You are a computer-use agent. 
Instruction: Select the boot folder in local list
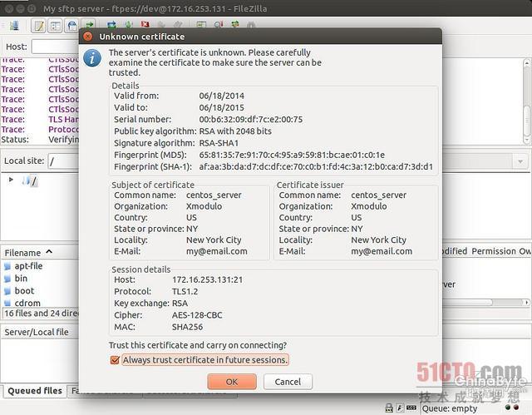24,291
